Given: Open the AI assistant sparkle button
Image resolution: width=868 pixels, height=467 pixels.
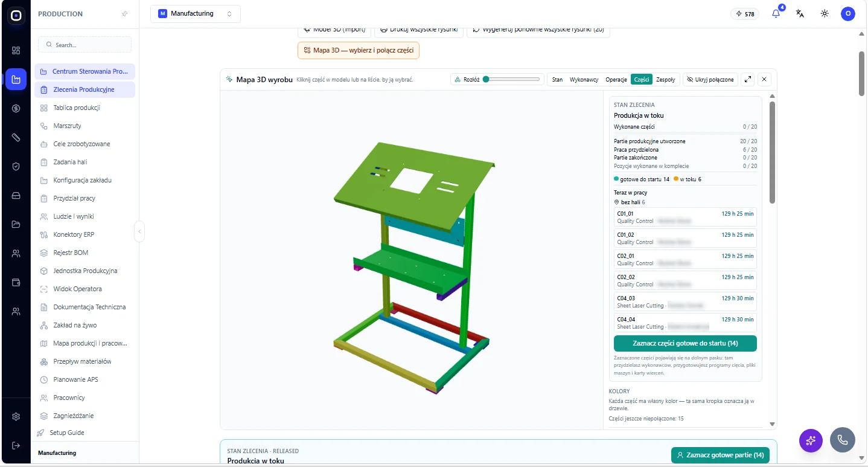Looking at the screenshot, I should coord(811,440).
